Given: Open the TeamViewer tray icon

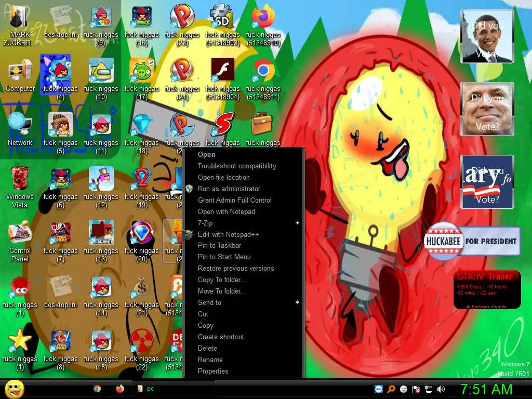Looking at the screenshot, I should pos(379,389).
